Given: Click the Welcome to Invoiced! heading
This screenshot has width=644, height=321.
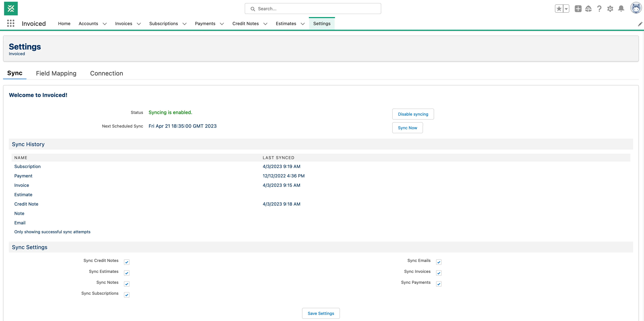Looking at the screenshot, I should point(38,95).
